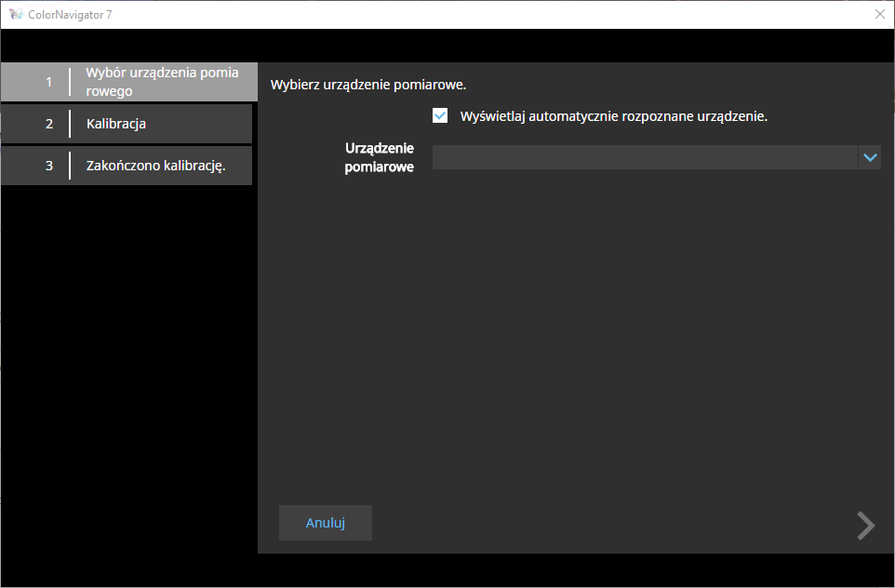
Task: Click the 'Urządzenie pomiarowe' field label
Action: coord(380,157)
